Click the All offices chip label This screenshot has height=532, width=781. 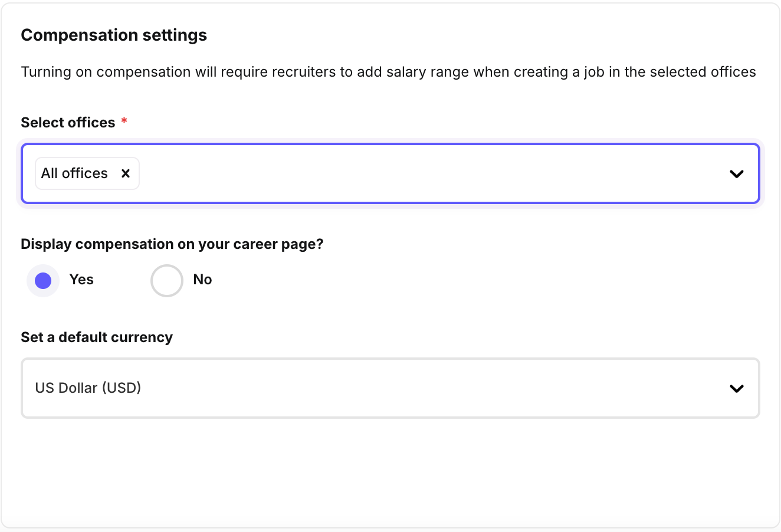coord(74,173)
